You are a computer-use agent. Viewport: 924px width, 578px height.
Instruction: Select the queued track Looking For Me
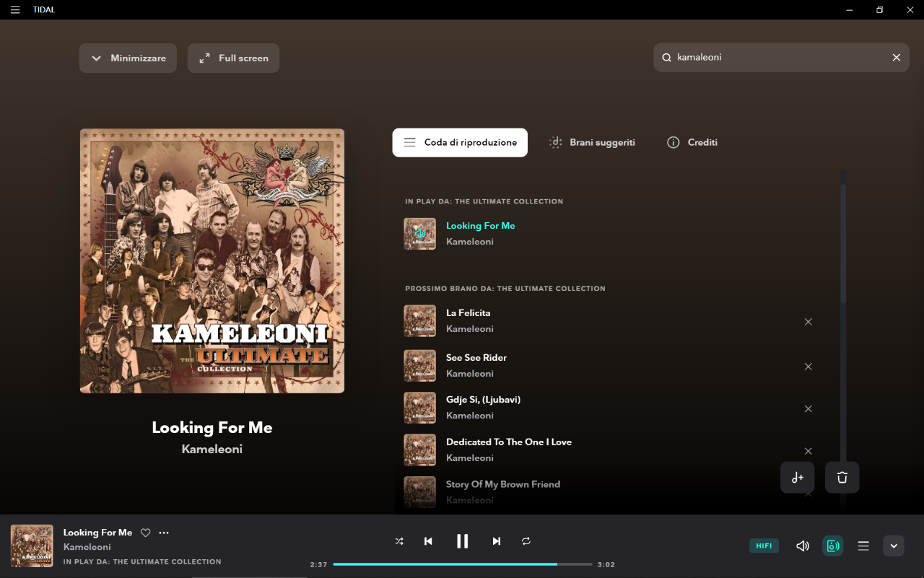(x=481, y=226)
